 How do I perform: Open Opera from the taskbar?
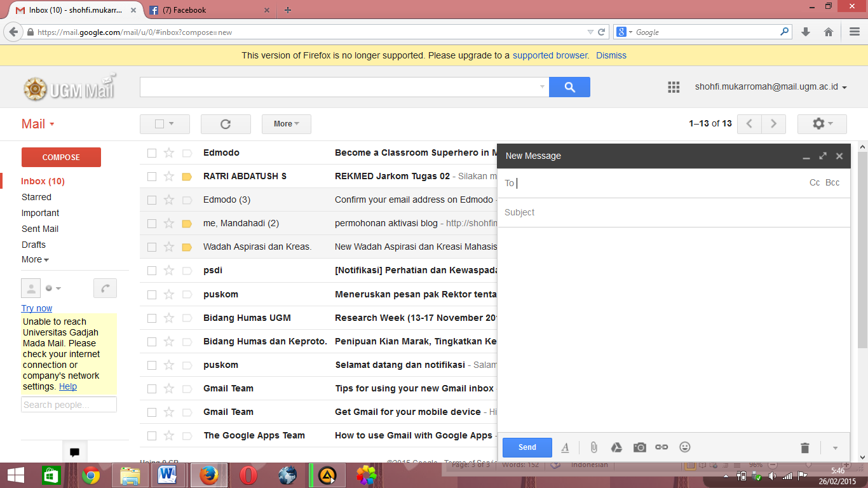(x=248, y=475)
